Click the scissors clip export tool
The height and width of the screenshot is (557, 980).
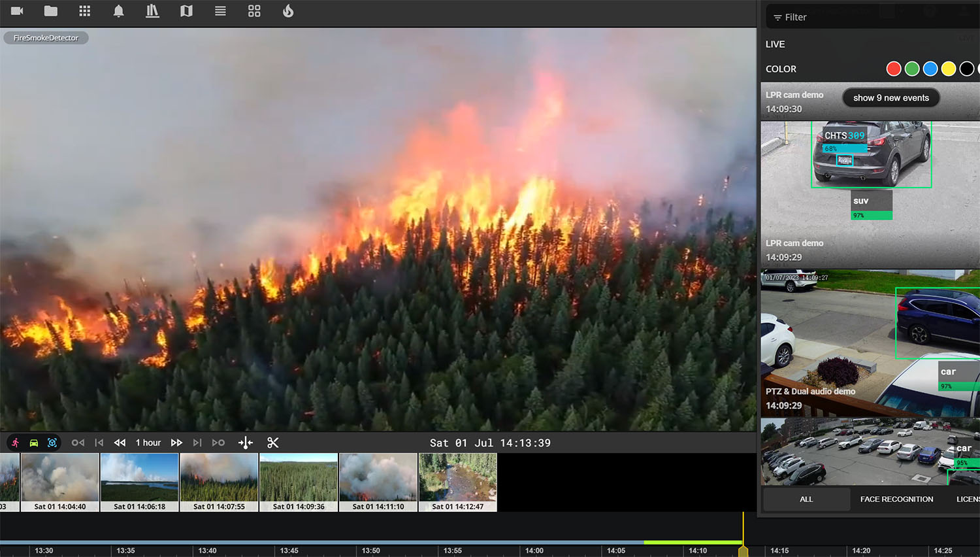[x=273, y=443]
